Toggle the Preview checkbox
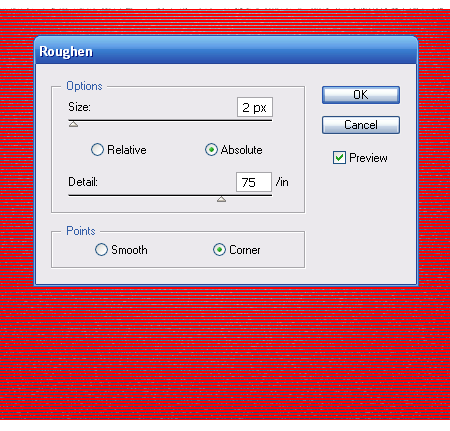The width and height of the screenshot is (450, 431). 339,158
